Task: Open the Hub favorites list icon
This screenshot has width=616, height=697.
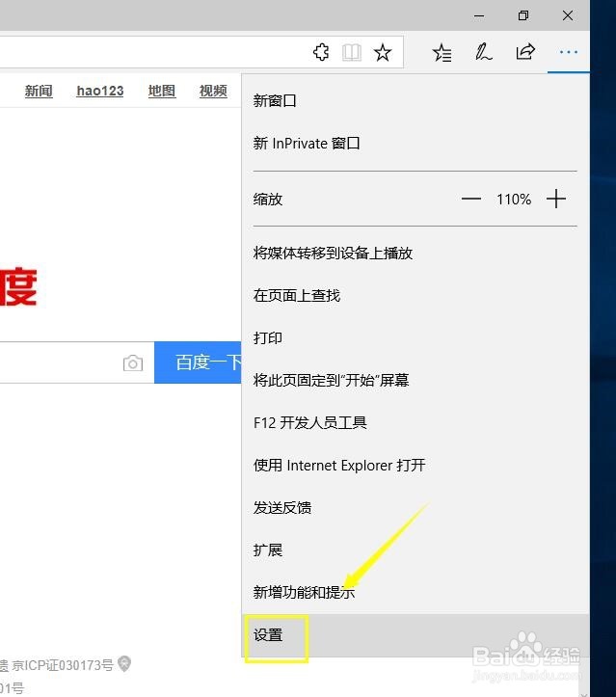Action: [x=442, y=52]
